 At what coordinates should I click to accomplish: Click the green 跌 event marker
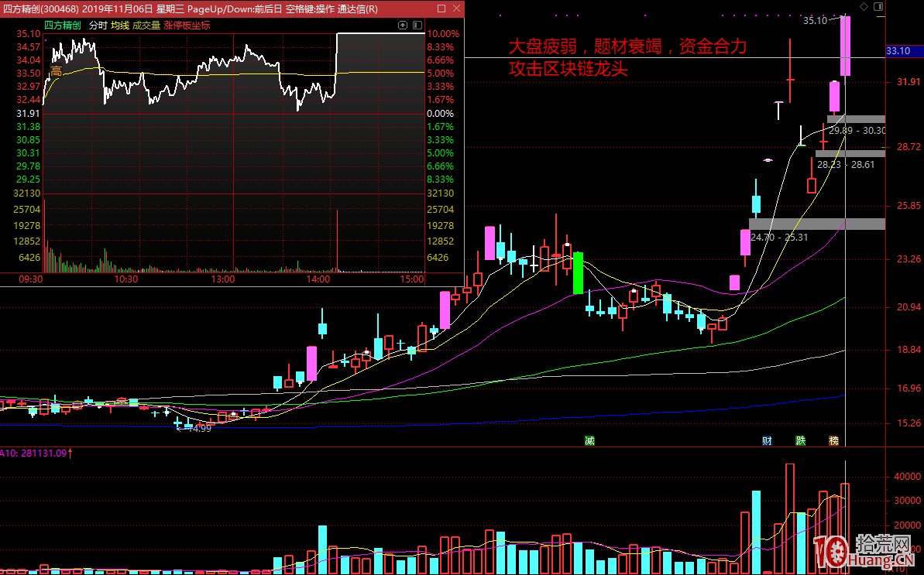coord(800,441)
